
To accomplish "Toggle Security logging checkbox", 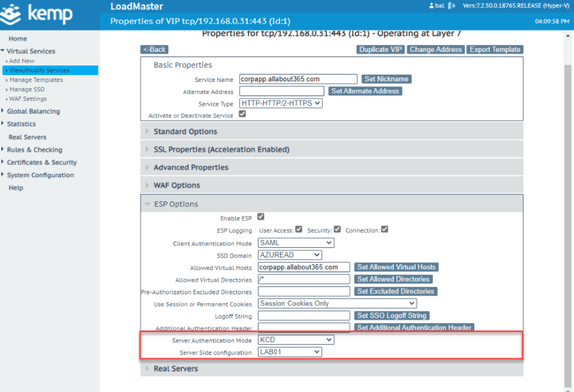I will pos(337,229).
